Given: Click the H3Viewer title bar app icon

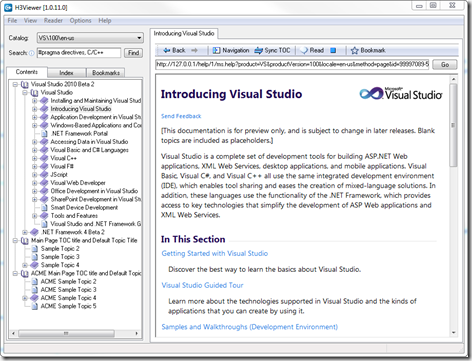Looking at the screenshot, I should [8, 8].
